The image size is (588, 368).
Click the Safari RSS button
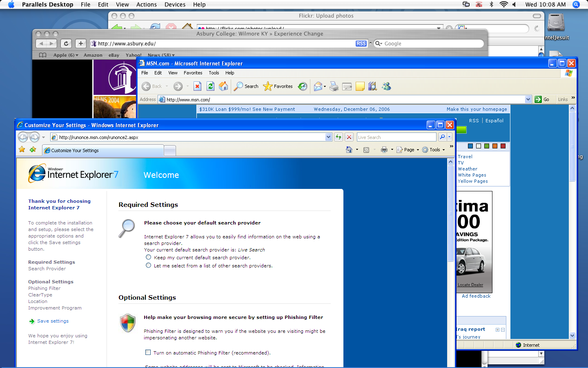click(361, 43)
